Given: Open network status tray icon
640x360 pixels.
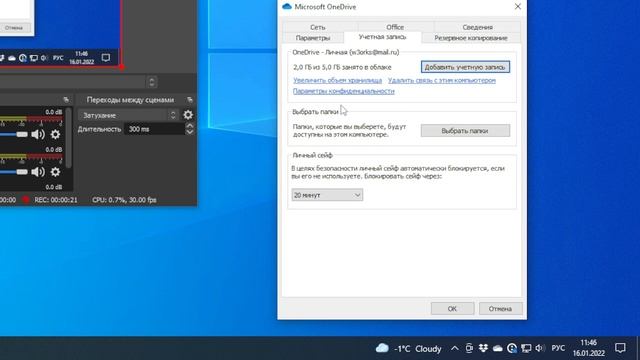Looking at the screenshot, I should coord(526,348).
